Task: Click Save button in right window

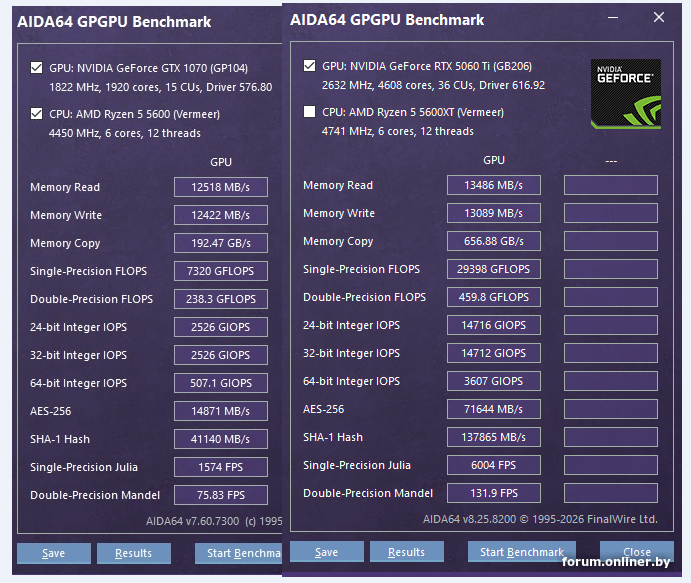Action: pyautogui.click(x=327, y=552)
